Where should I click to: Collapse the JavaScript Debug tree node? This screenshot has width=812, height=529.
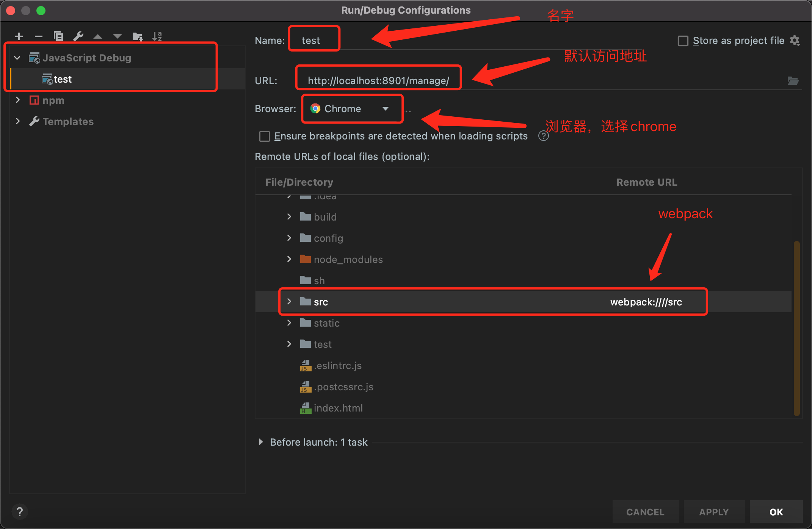pyautogui.click(x=17, y=58)
